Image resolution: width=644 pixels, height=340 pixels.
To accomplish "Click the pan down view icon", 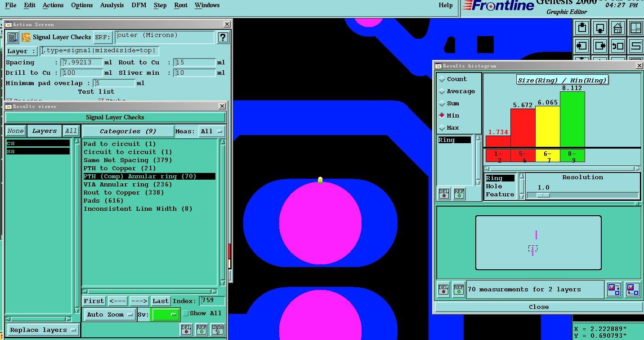I will (600, 28).
